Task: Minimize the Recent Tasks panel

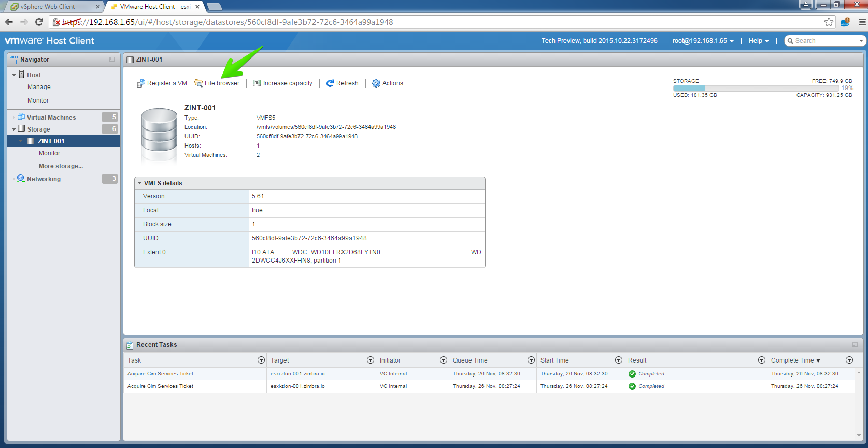Action: pyautogui.click(x=855, y=345)
